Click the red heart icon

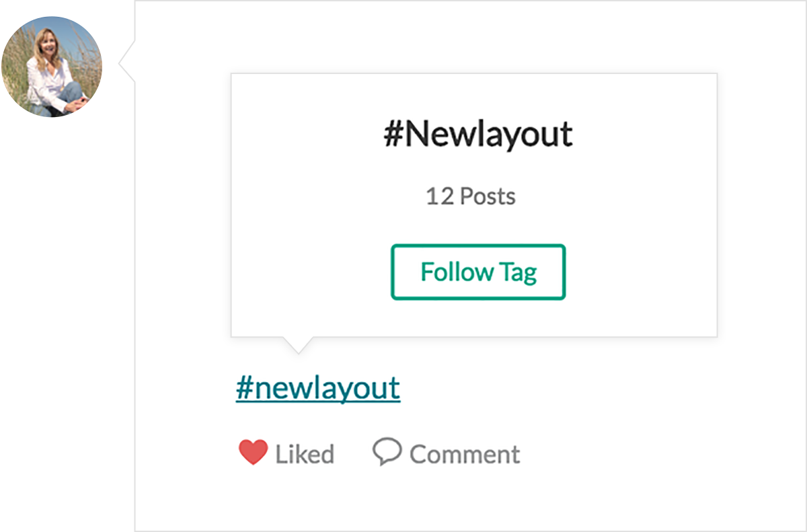point(253,453)
